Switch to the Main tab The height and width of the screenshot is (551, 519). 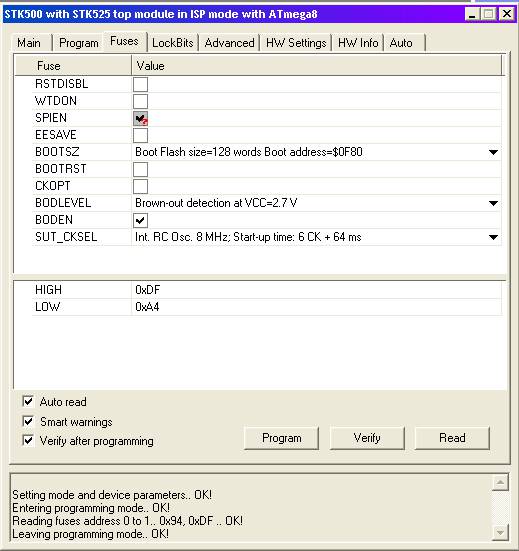(x=29, y=43)
